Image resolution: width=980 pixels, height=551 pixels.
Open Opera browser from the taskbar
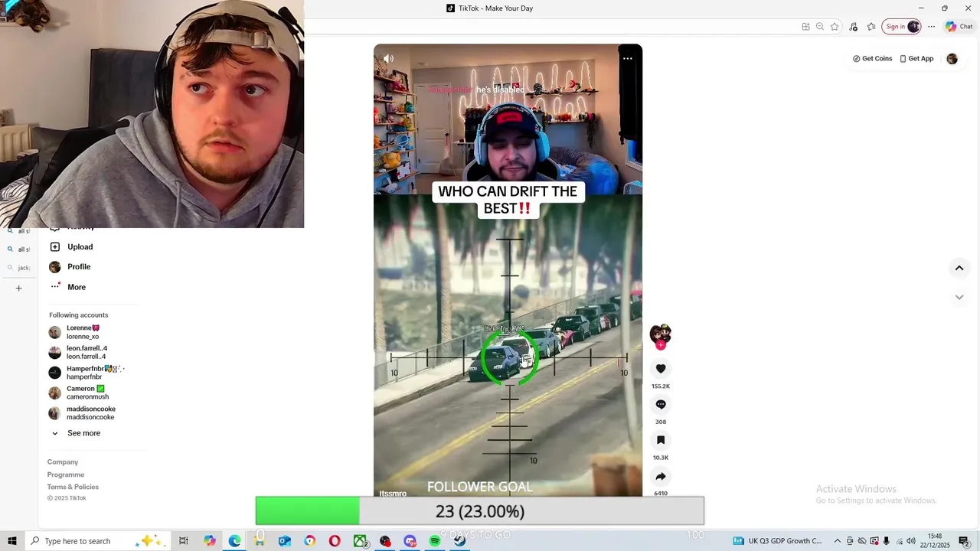[x=335, y=541]
